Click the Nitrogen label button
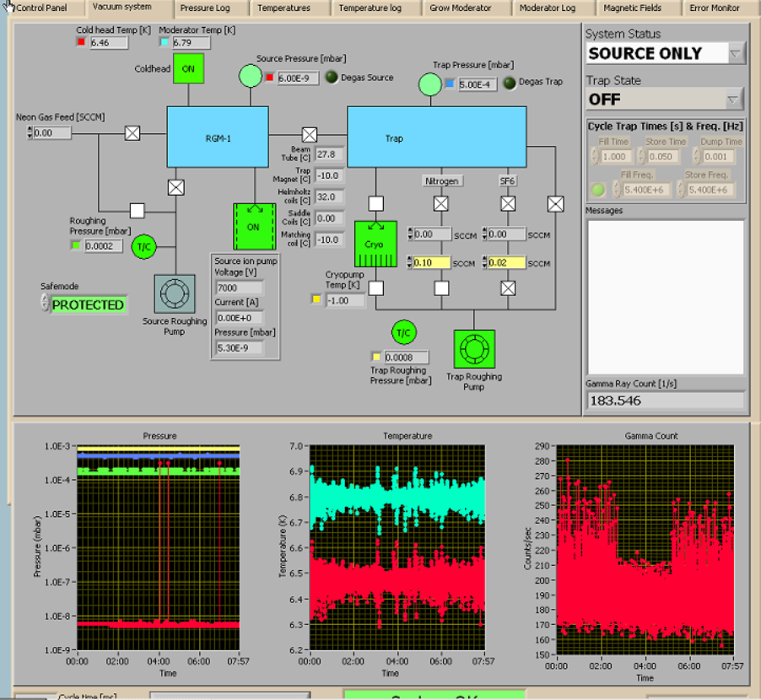Viewport: 761px width, 700px height. point(441,181)
